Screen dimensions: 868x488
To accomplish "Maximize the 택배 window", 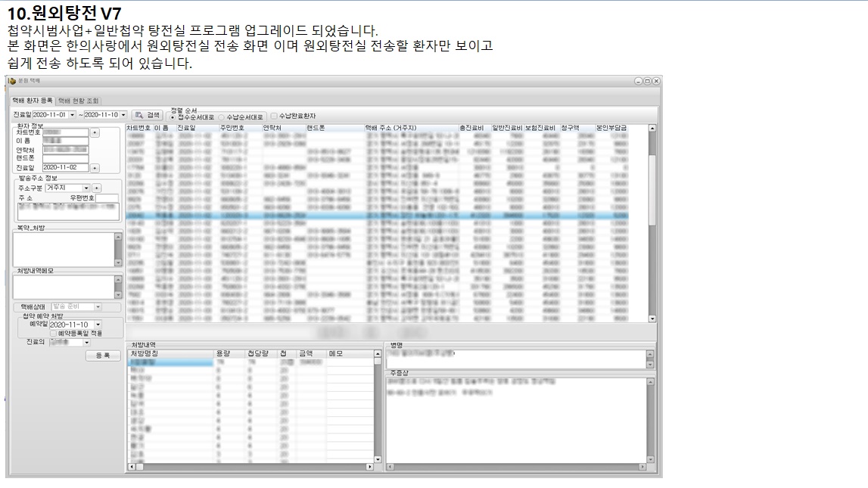I will tap(647, 81).
